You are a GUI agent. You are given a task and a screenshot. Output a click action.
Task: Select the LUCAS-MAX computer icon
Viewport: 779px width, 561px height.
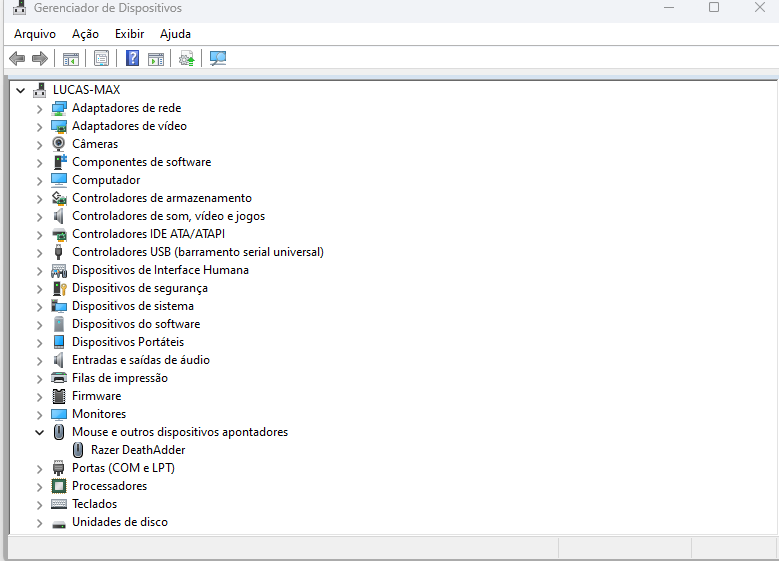click(39, 90)
